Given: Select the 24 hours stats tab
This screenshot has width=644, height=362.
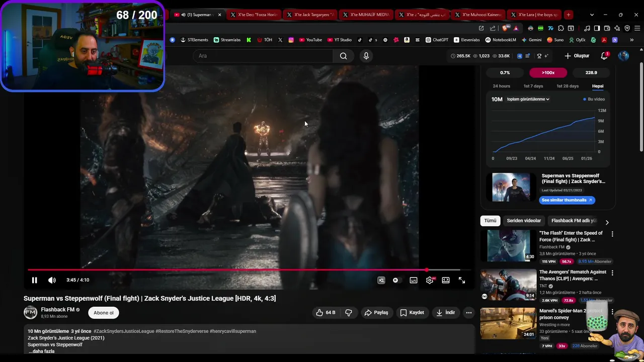Looking at the screenshot, I should (x=501, y=86).
